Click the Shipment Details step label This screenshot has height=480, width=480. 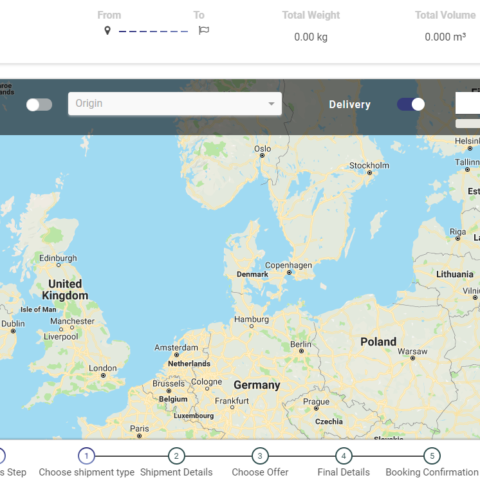176,472
